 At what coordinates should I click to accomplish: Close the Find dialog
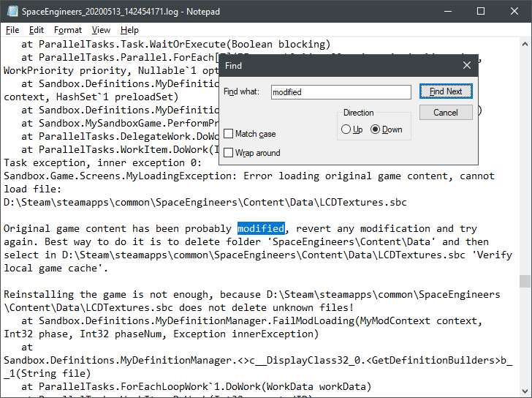pos(467,66)
